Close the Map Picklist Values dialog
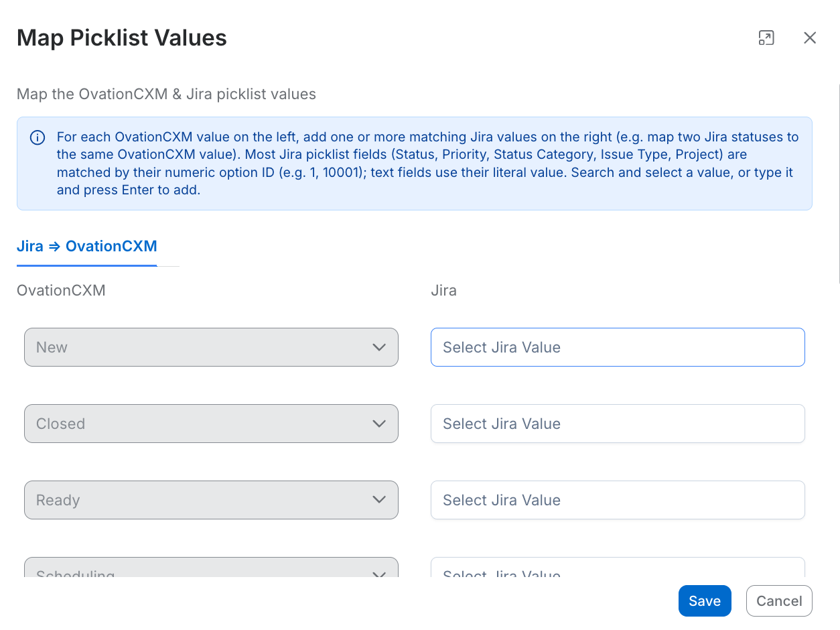Viewport: 840px width, 630px height. point(810,38)
